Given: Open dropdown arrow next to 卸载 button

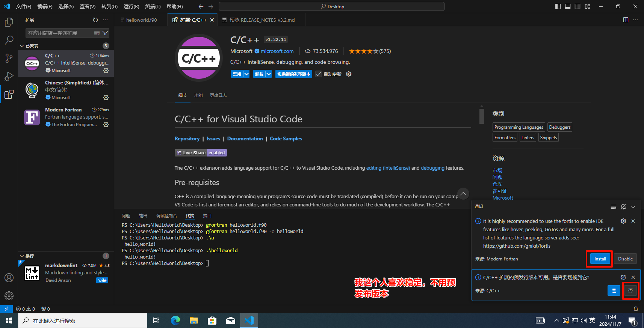Looking at the screenshot, I should [269, 74].
